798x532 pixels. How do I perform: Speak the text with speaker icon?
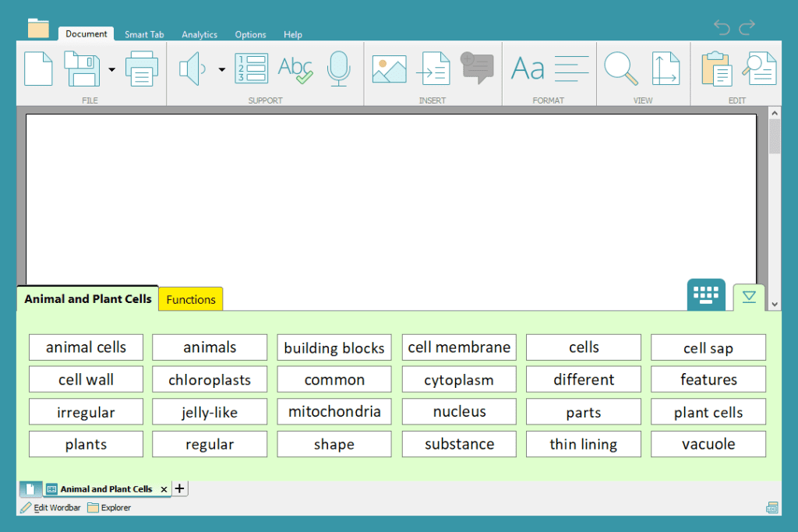coord(192,69)
